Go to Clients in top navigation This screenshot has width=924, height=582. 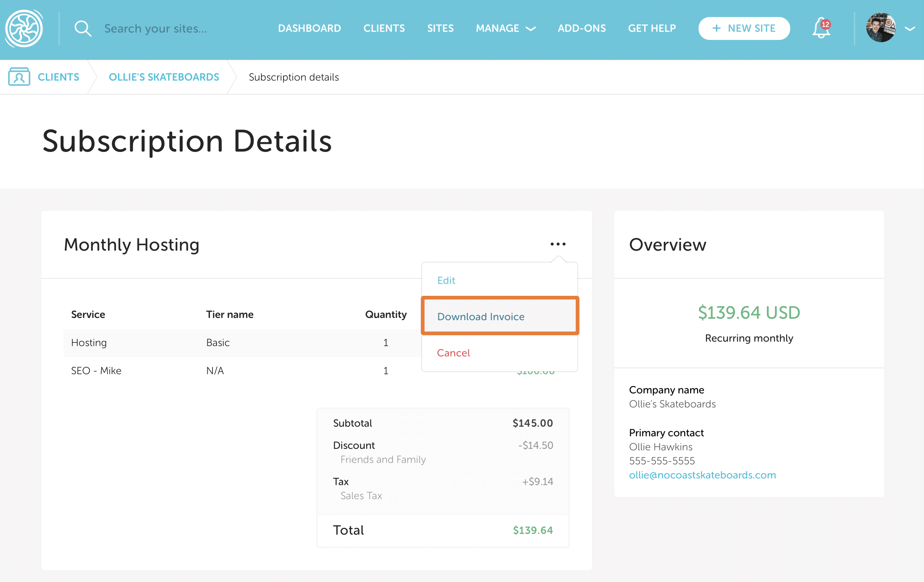384,28
